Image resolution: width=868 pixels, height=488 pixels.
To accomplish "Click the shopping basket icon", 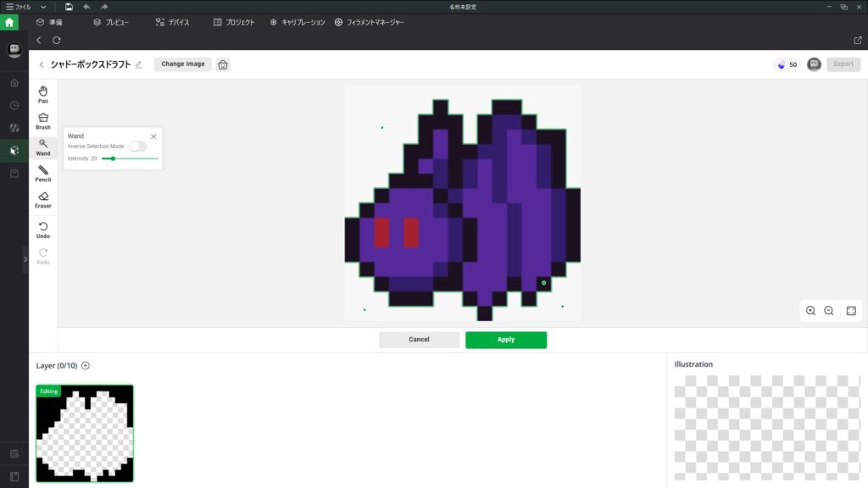I will point(223,64).
